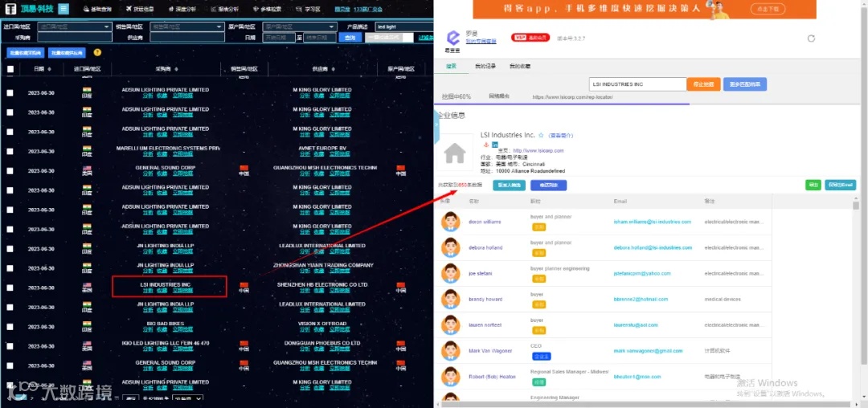Open the 原产国/地区 dropdown
Image resolution: width=868 pixels, height=408 pixels.
[300, 27]
